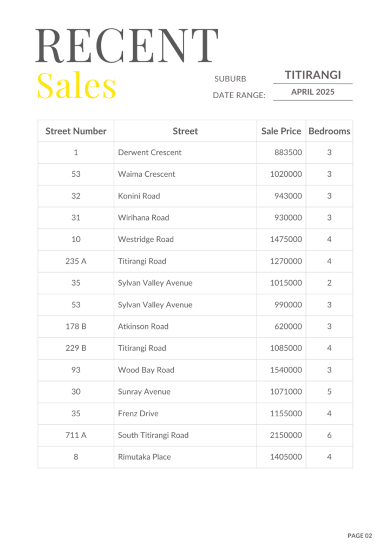Click the Bedrooms column header
Viewport: 392px width, 555px height.
(x=329, y=131)
